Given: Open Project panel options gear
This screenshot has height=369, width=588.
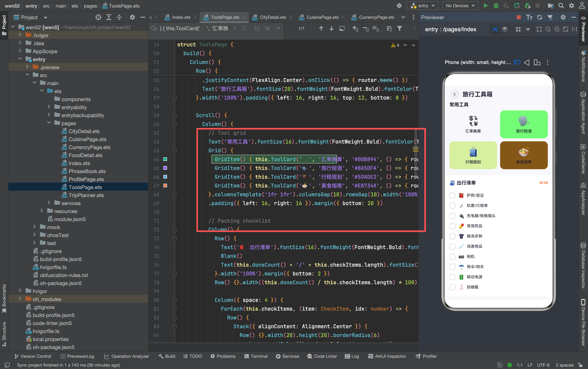Looking at the screenshot, I should pos(132,17).
